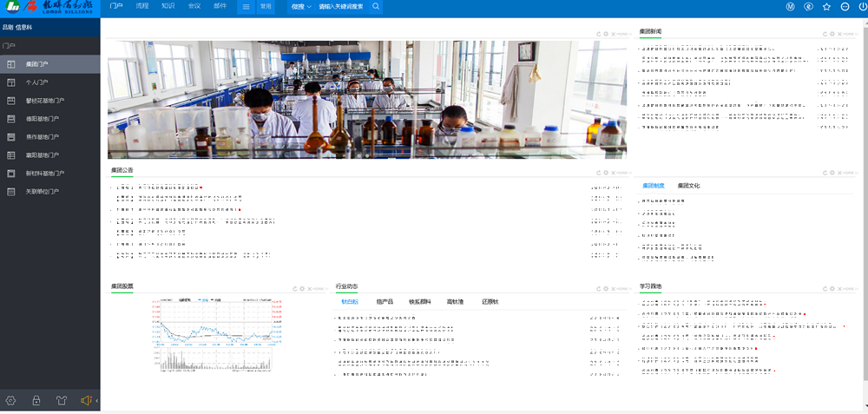868x414 pixels.
Task: Switch to the 锆产品 tab
Action: tap(385, 302)
